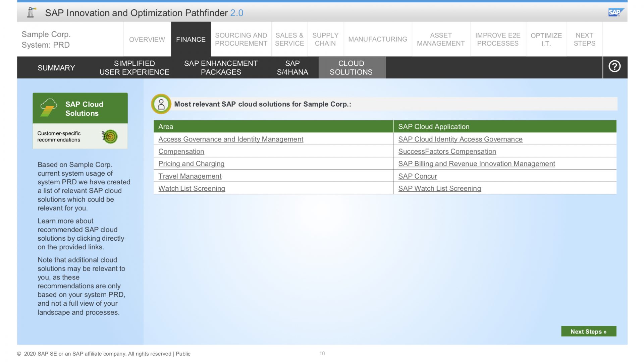This screenshot has width=644, height=362.
Task: Open the SAP Concur link
Action: [x=417, y=176]
